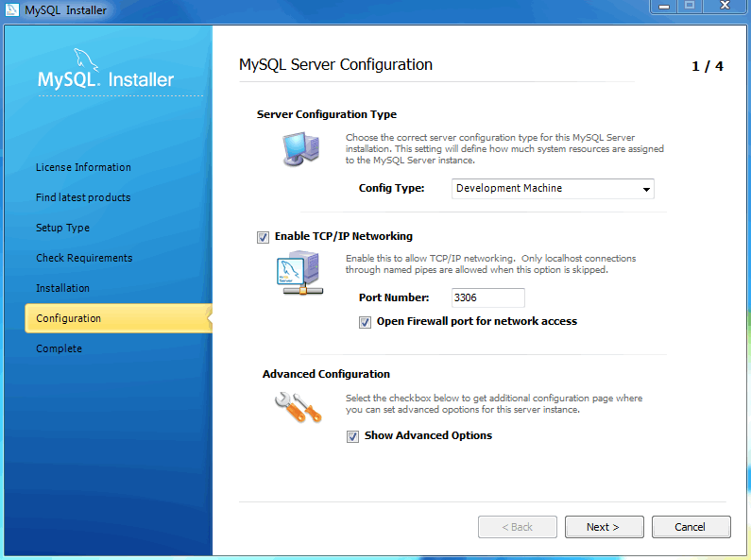This screenshot has height=560, width=751.
Task: Click the MySQL Server Configuration heading
Action: pyautogui.click(x=335, y=64)
